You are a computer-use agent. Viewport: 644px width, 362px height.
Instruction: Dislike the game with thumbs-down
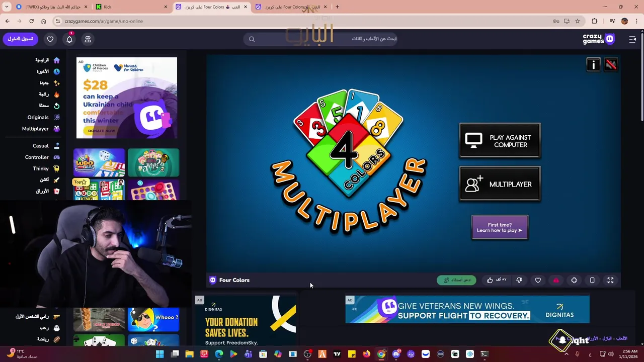click(x=519, y=280)
